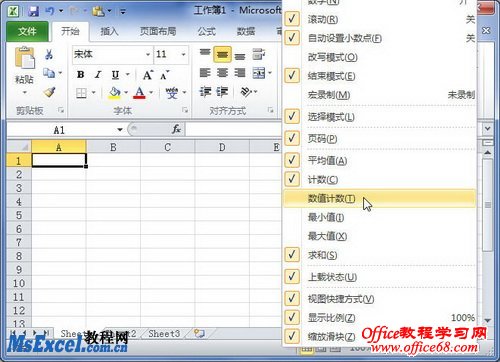Align text right
Screen dimensions: 500x362
click(240, 73)
